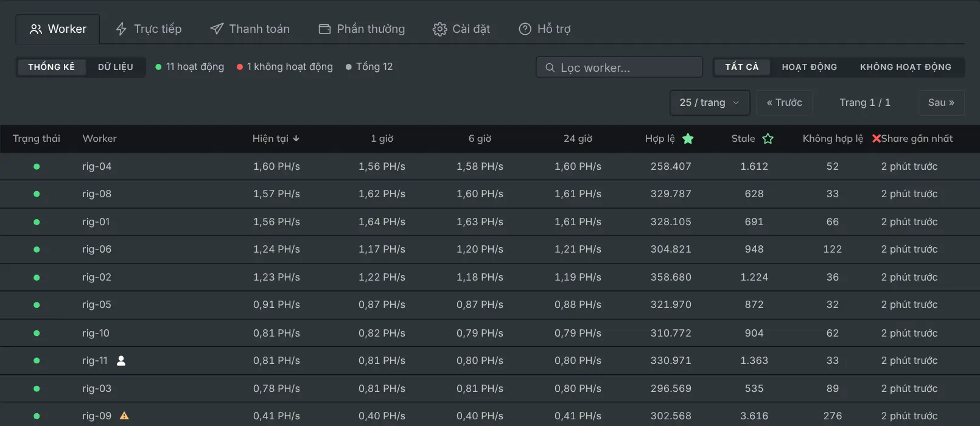Select the rig-06 worker name
This screenshot has width=980, height=426.
97,250
